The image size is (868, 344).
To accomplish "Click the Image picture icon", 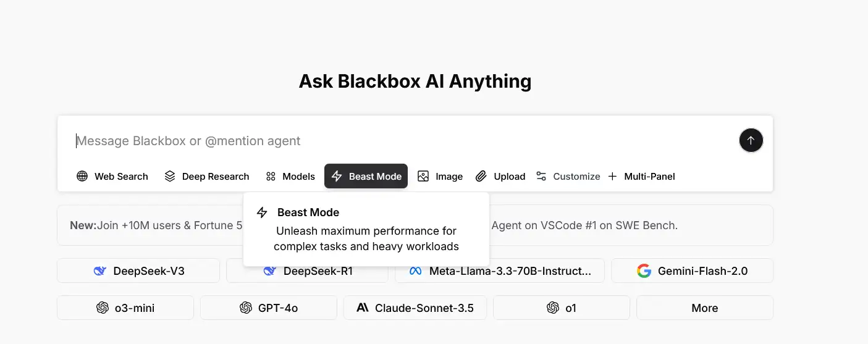I will [x=423, y=177].
